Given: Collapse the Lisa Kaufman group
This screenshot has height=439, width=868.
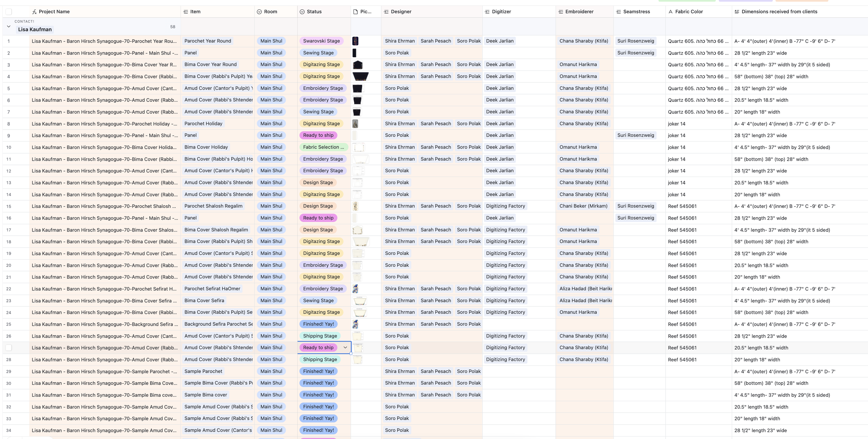Looking at the screenshot, I should coord(9,26).
